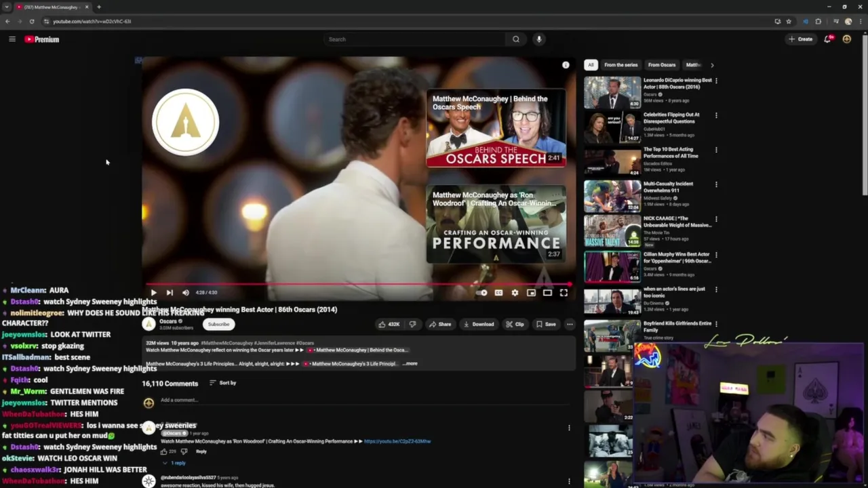
Task: Show more filter chips with arrow
Action: pyautogui.click(x=711, y=65)
